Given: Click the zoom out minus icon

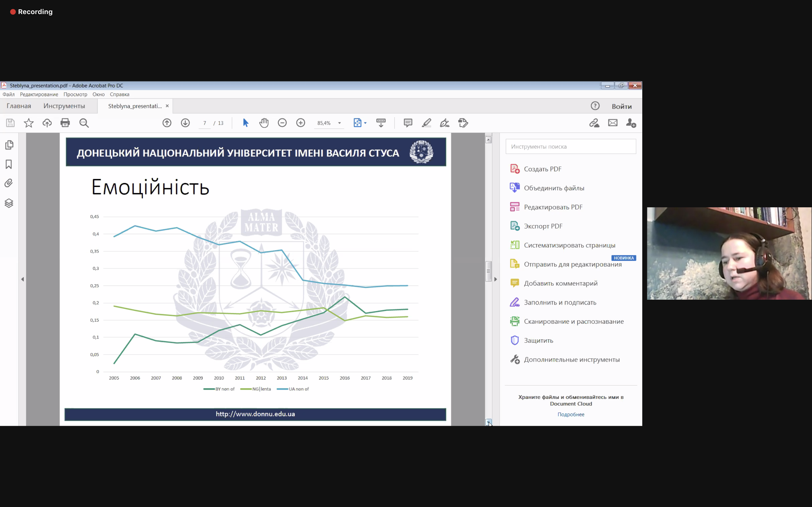Looking at the screenshot, I should pos(282,123).
